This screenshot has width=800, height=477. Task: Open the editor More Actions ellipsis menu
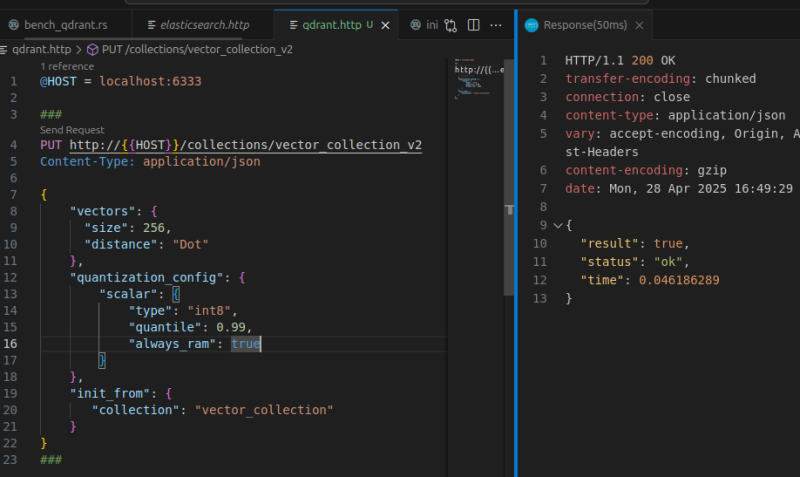click(496, 24)
